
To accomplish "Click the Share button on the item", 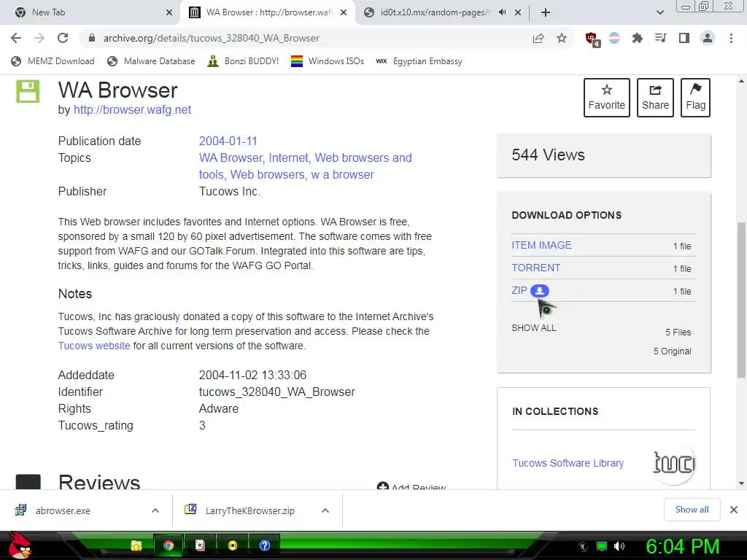I will [655, 98].
